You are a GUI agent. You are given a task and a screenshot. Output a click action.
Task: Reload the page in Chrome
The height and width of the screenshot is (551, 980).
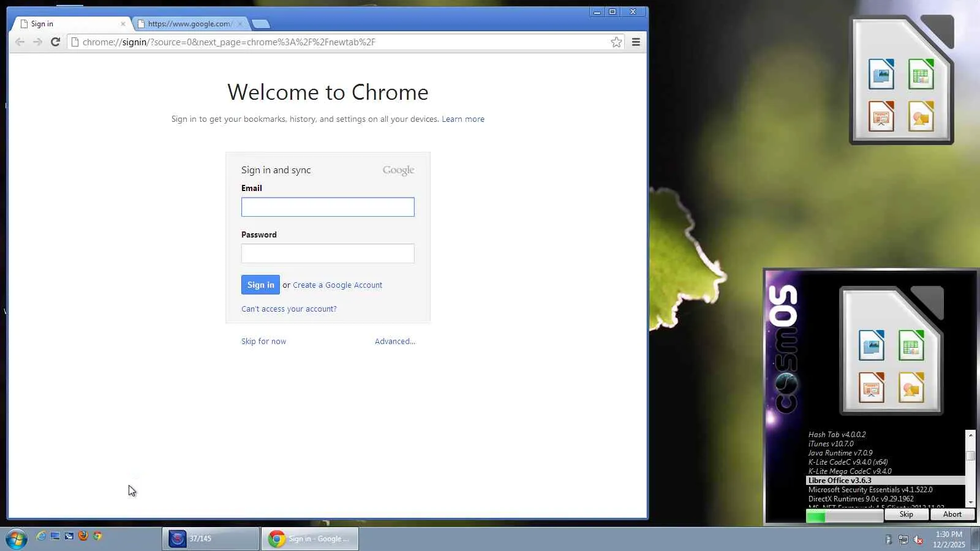click(55, 42)
